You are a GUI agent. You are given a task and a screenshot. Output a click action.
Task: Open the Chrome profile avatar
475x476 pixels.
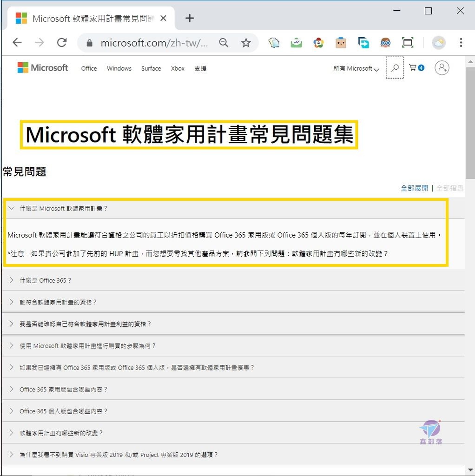[x=439, y=43]
